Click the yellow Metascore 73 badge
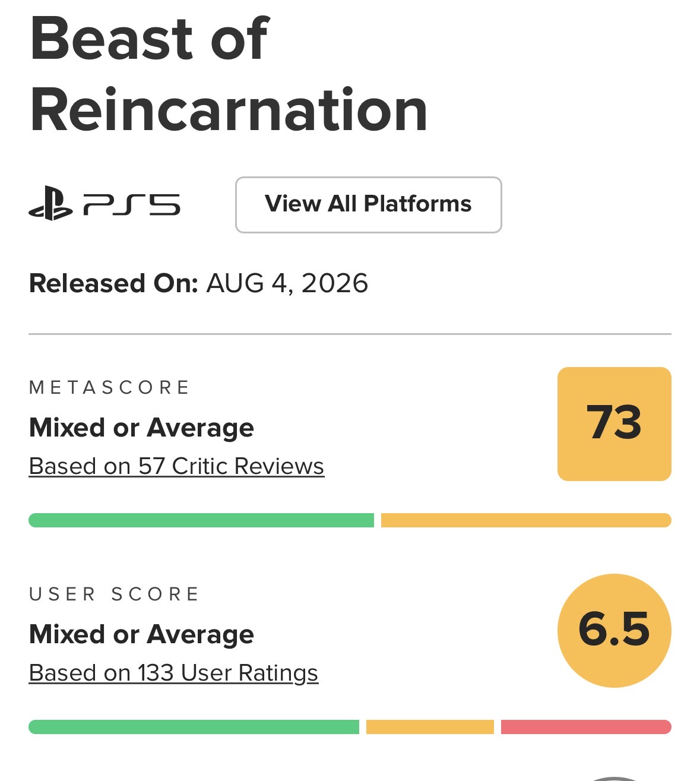700x781 pixels. (x=614, y=423)
